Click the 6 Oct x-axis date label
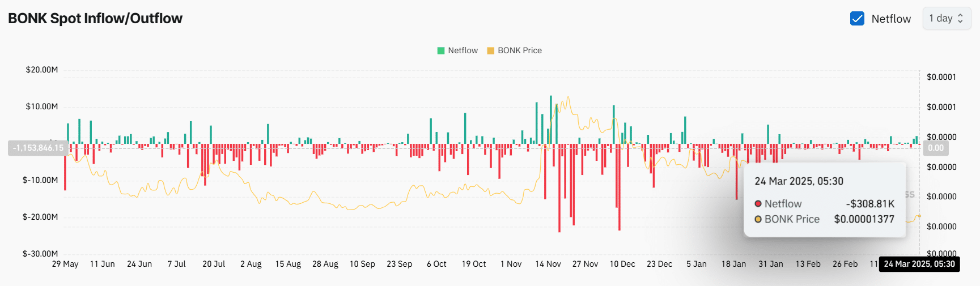This screenshot has height=286, width=980. click(436, 264)
